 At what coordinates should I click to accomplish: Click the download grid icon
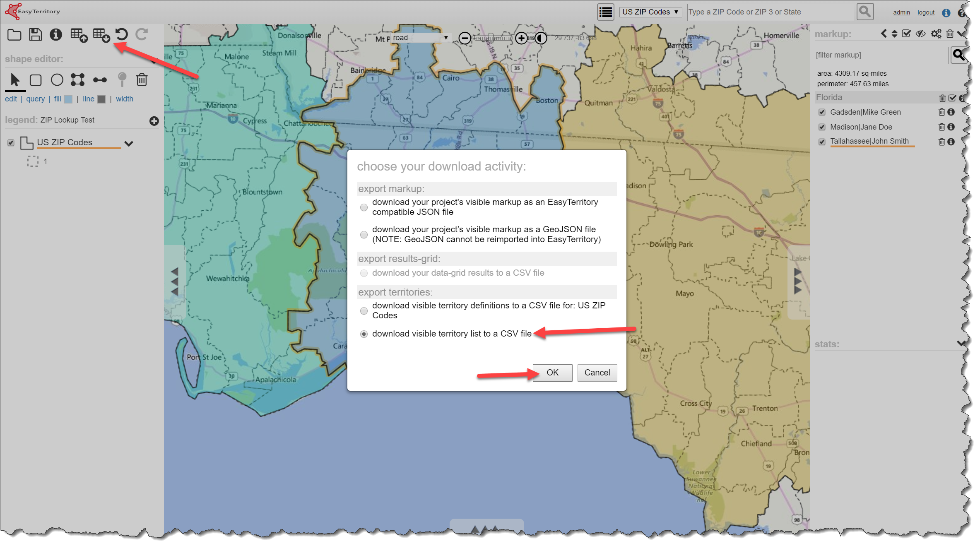click(x=101, y=35)
